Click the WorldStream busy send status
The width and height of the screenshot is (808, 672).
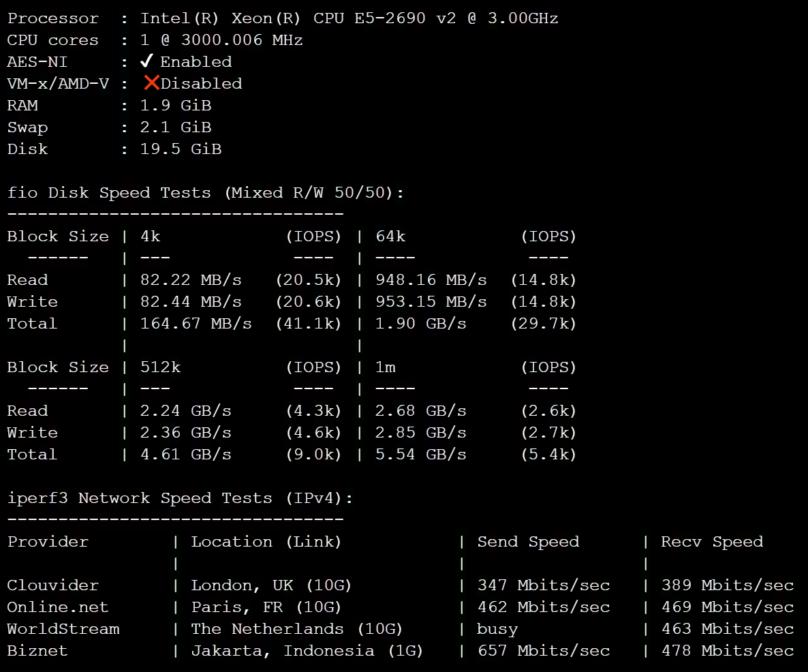coord(497,629)
